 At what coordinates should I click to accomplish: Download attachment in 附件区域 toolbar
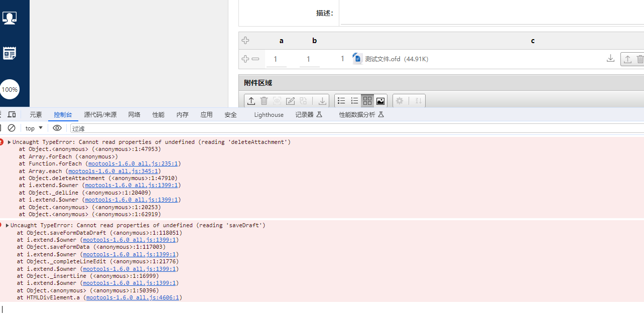pos(322,101)
